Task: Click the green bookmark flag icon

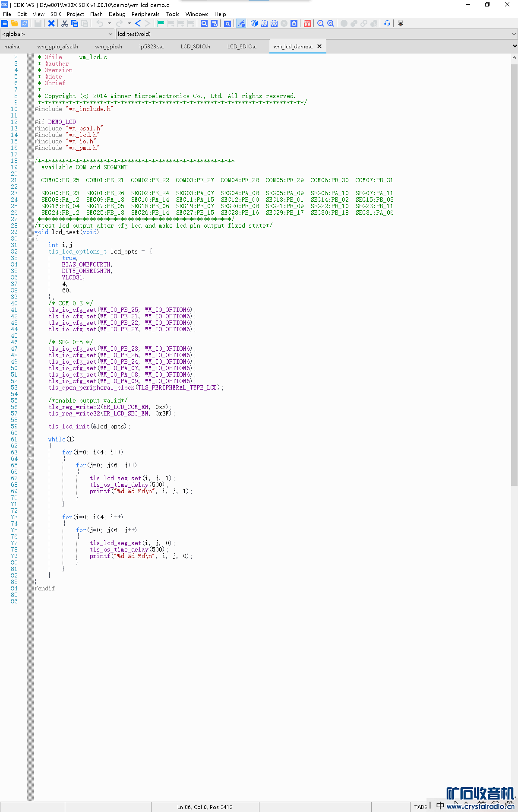Action: point(161,23)
